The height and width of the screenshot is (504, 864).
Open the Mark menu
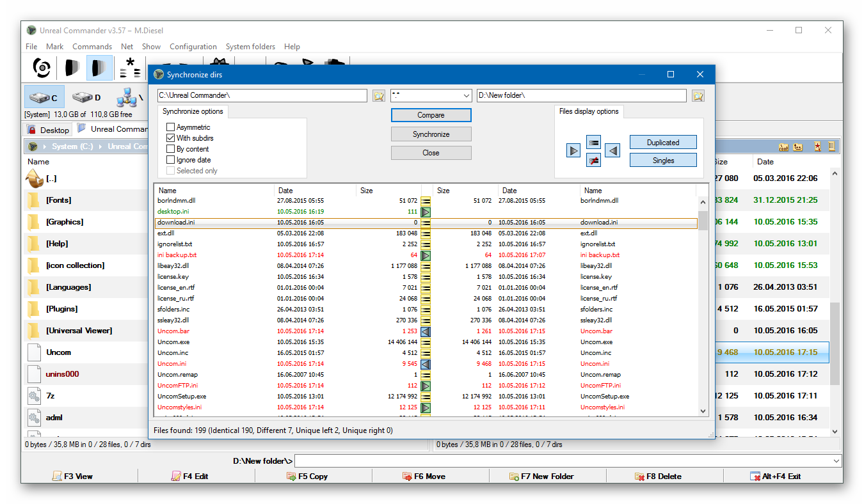point(55,47)
